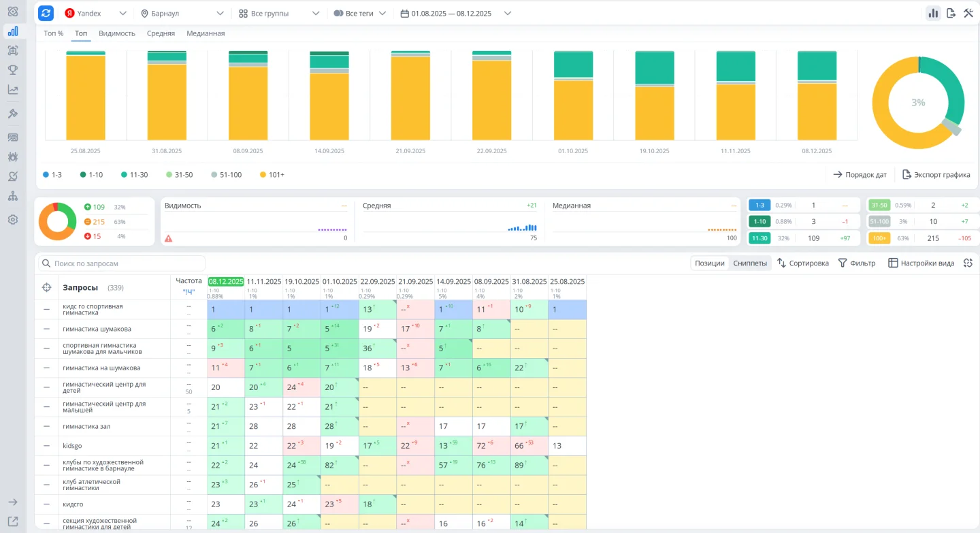Toggle the 11-30 legend series
The height and width of the screenshot is (533, 980).
click(134, 175)
